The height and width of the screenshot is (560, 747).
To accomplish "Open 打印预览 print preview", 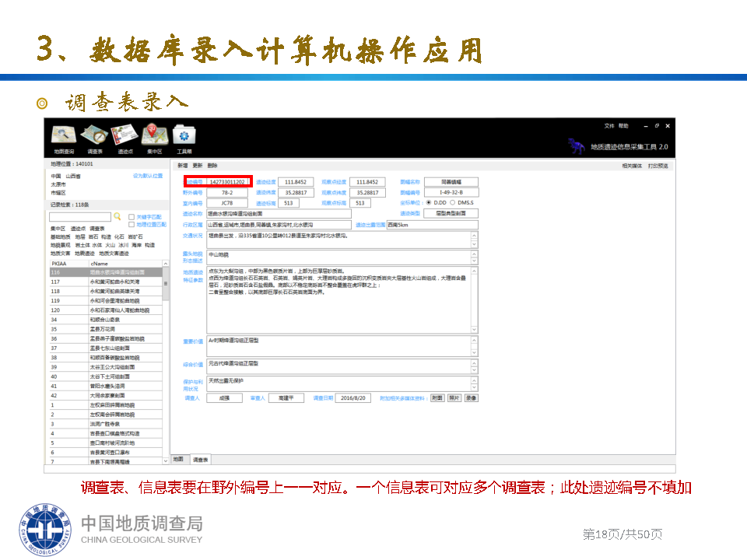I will click(658, 166).
